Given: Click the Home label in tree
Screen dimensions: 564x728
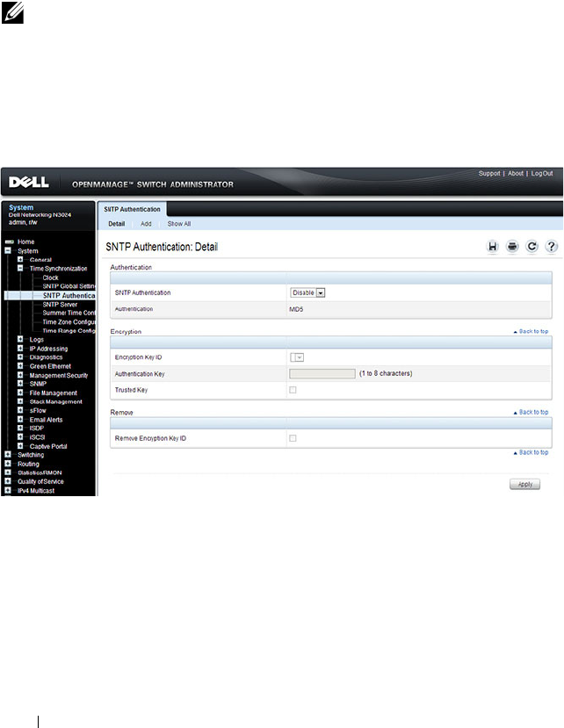Looking at the screenshot, I should coord(26,241).
